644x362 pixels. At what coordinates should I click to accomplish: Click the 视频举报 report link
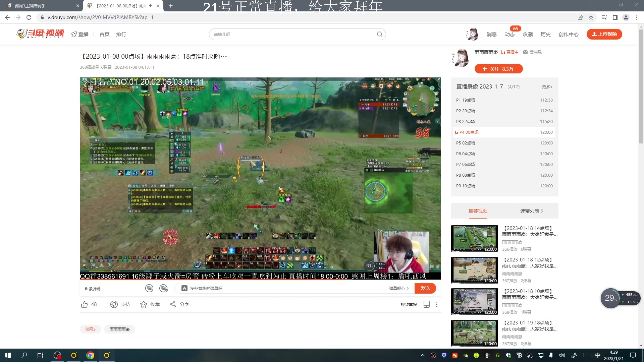click(409, 304)
